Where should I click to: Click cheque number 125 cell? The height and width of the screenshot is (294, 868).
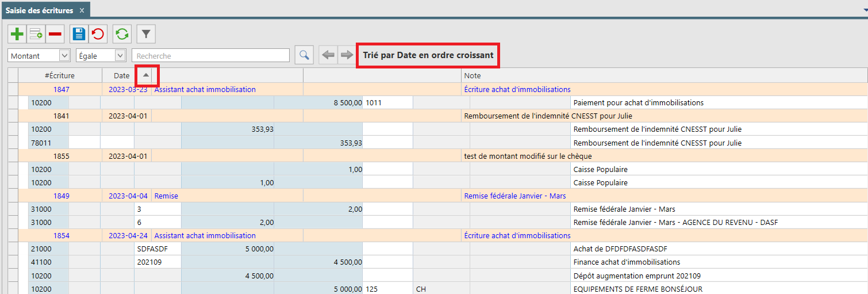[388, 289]
